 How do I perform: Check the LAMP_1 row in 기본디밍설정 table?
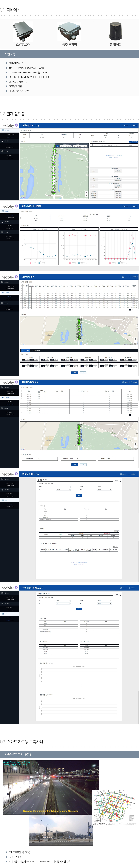[x=21, y=289]
